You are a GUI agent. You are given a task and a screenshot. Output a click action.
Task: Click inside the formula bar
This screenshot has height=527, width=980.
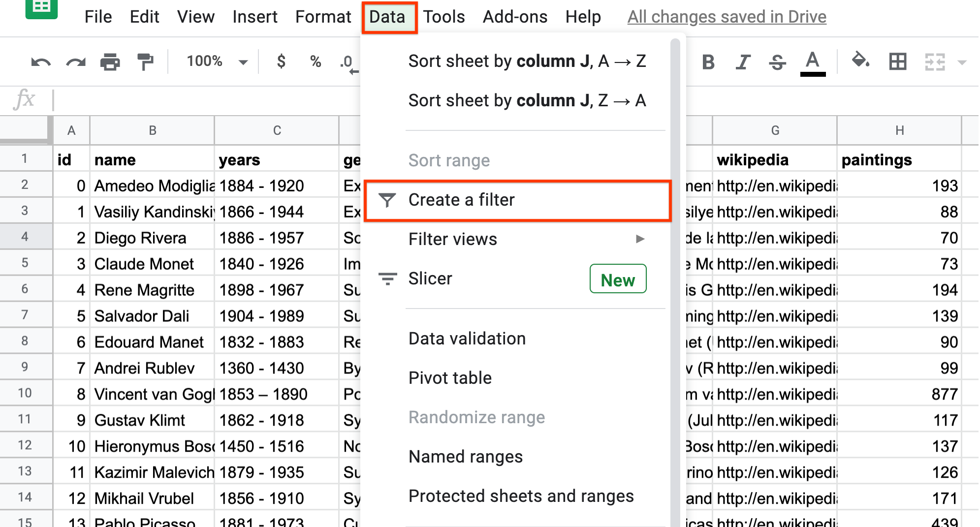coord(207,100)
